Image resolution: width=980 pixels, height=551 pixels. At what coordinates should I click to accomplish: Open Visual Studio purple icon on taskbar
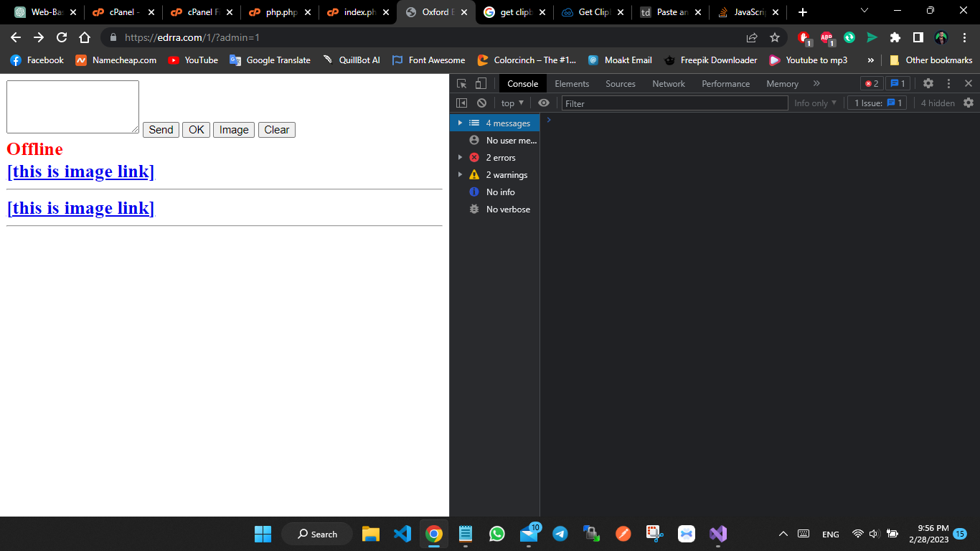[718, 534]
